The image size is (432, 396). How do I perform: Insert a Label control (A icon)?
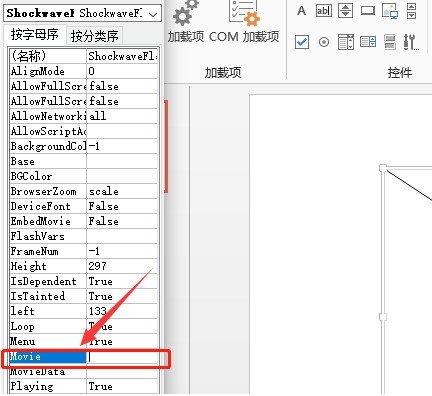[x=301, y=11]
